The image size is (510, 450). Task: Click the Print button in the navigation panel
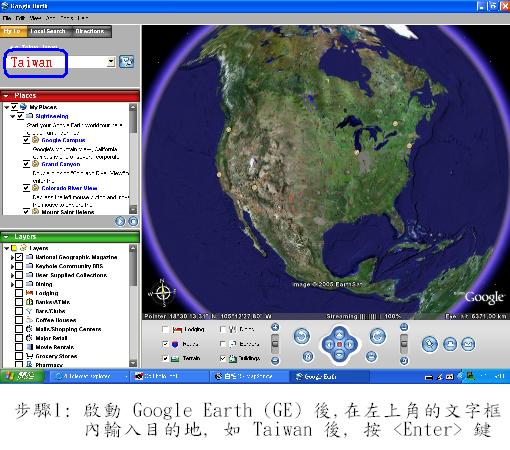tap(450, 344)
